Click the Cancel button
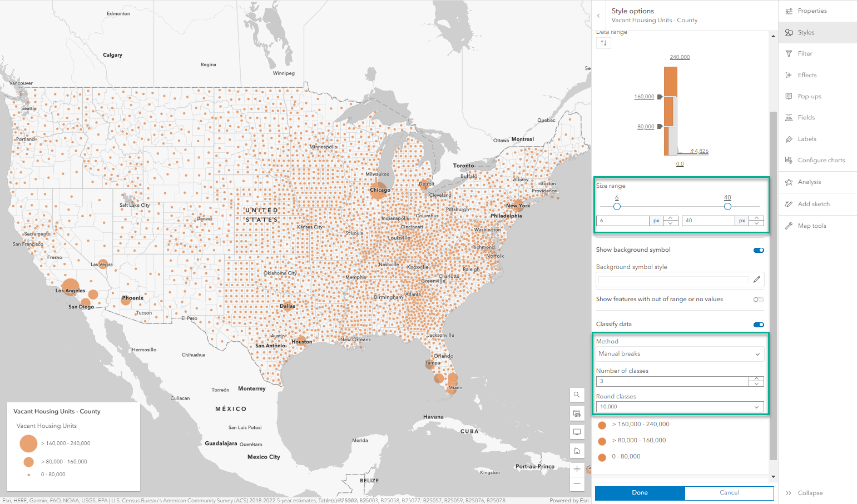 tap(729, 493)
